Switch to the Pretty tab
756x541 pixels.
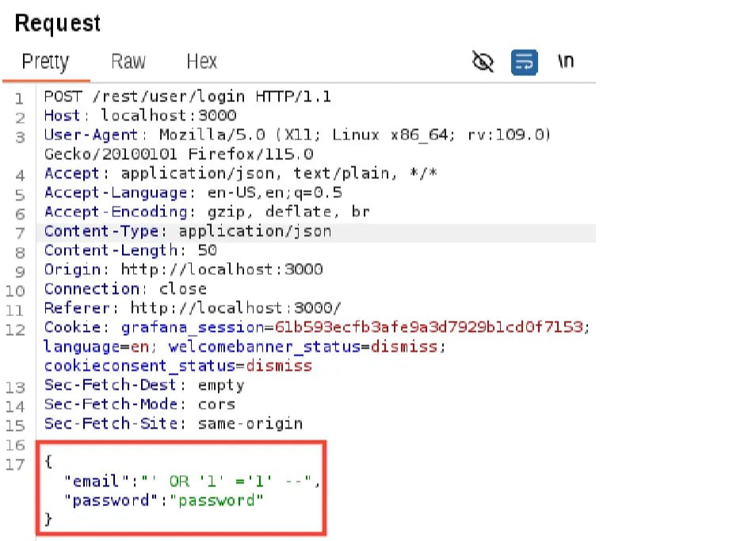[46, 62]
